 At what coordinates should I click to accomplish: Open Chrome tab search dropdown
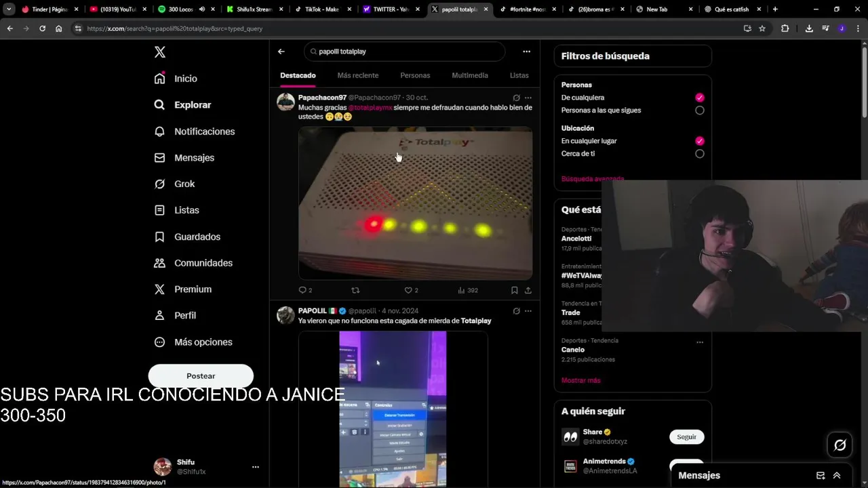click(9, 9)
